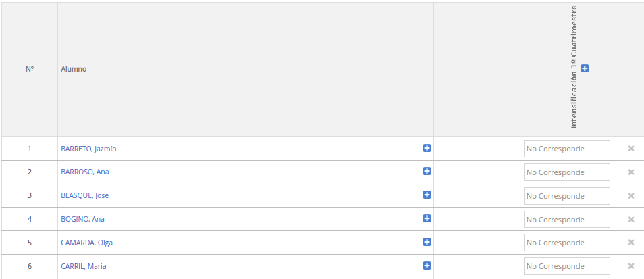
Task: Open No Corresponde selector for CAMARDA, Olga
Action: click(567, 243)
